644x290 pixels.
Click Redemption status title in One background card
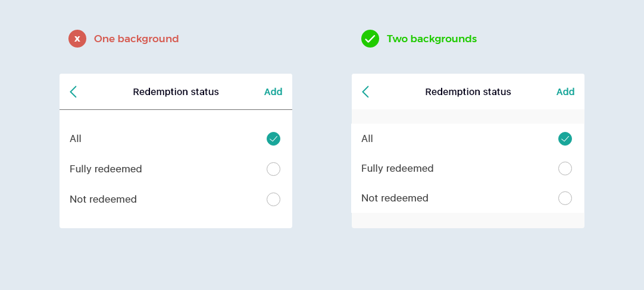click(176, 92)
